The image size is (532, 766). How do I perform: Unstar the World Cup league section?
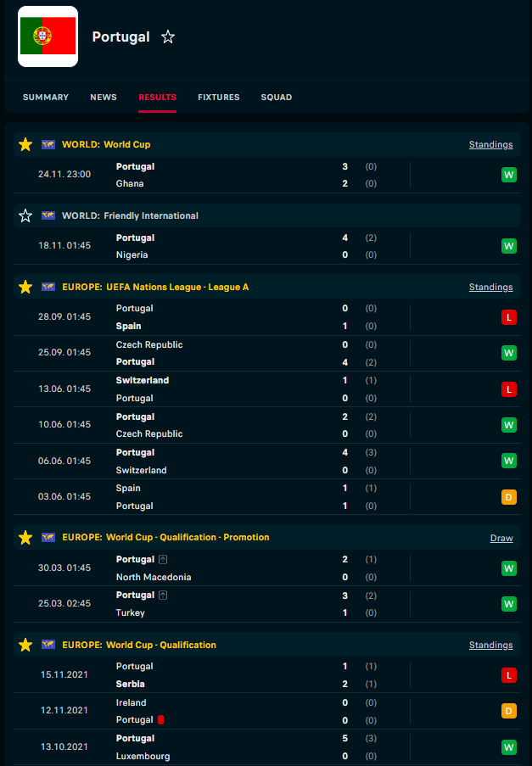(25, 144)
